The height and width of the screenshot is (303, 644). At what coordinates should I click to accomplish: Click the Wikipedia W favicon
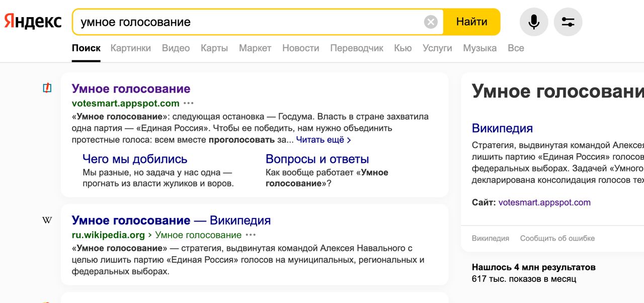[x=47, y=220]
